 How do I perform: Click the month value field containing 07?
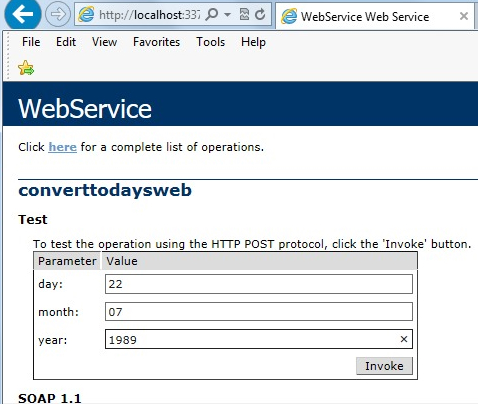pos(259,312)
